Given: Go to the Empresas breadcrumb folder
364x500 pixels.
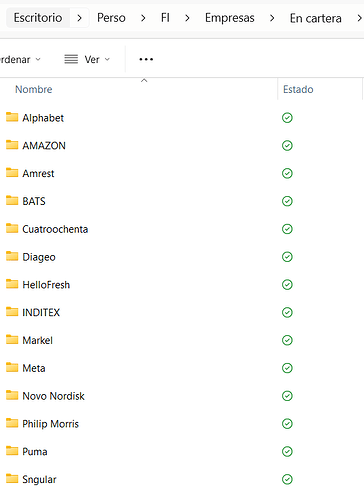Looking at the screenshot, I should pos(230,18).
